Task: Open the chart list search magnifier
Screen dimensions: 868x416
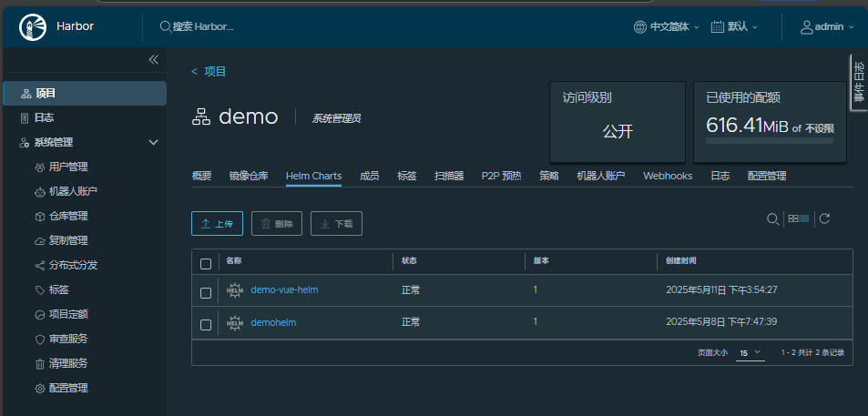Action: tap(772, 219)
